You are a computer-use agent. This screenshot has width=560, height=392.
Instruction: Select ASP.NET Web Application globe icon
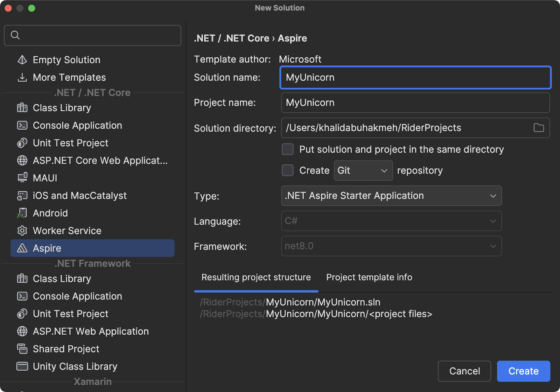22,331
